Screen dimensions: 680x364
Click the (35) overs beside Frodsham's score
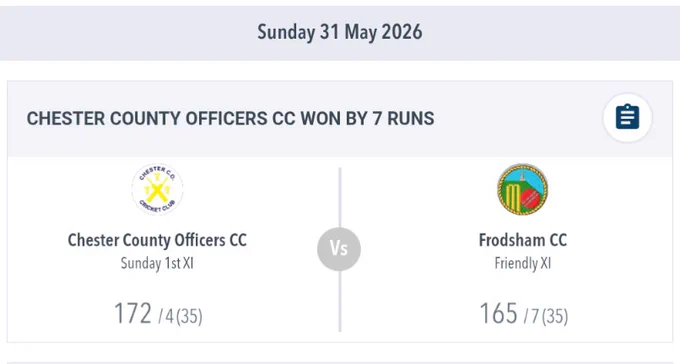pos(555,317)
